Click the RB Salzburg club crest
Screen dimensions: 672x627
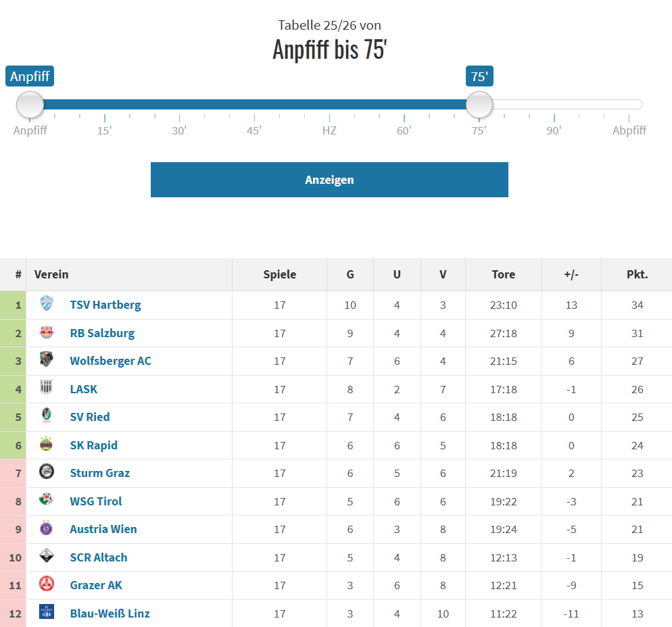tap(47, 332)
